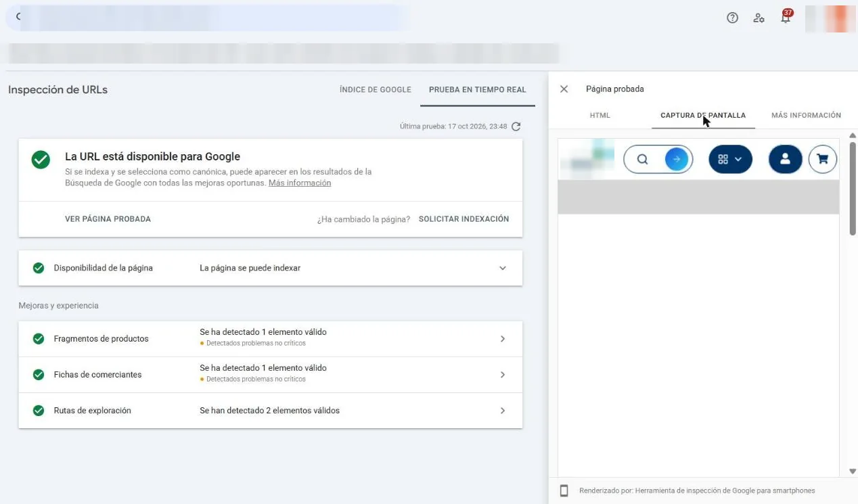Screen dimensions: 858x504
Task: Click the search field in rendered page
Action: tap(658, 160)
